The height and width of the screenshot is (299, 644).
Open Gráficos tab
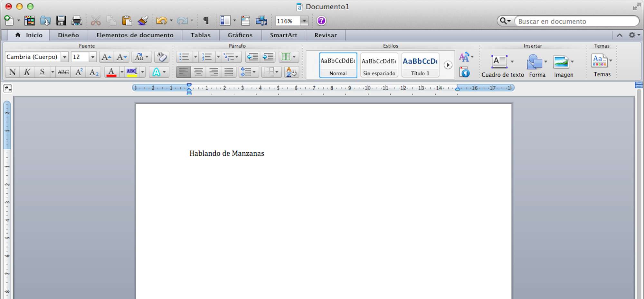(240, 35)
